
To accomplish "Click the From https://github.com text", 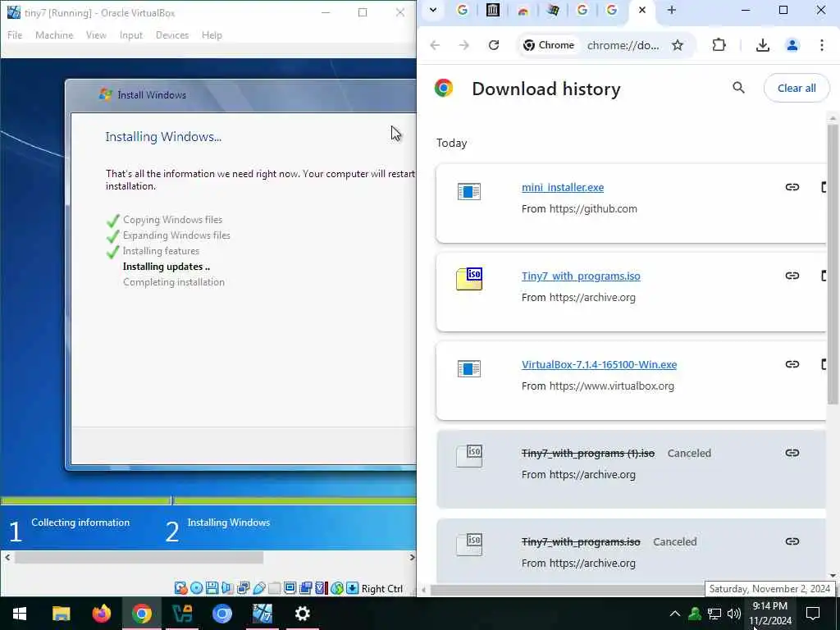I will coord(579,209).
